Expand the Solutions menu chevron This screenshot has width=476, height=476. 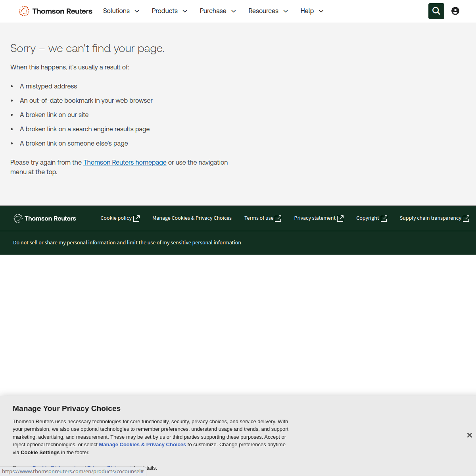[x=137, y=11]
